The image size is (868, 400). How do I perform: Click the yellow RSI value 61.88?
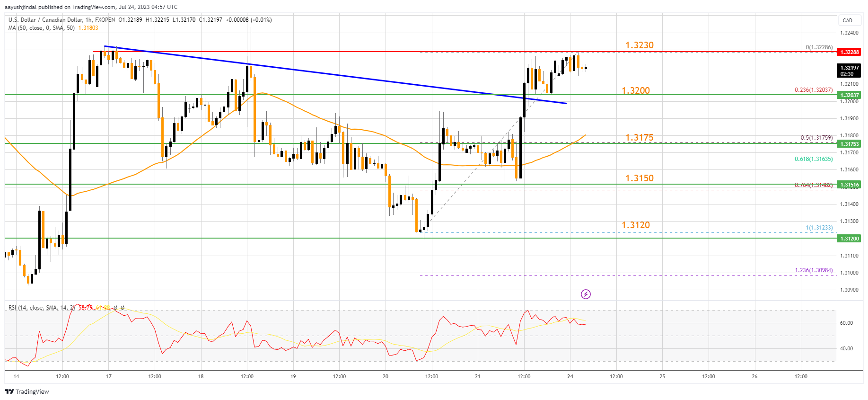coord(103,308)
